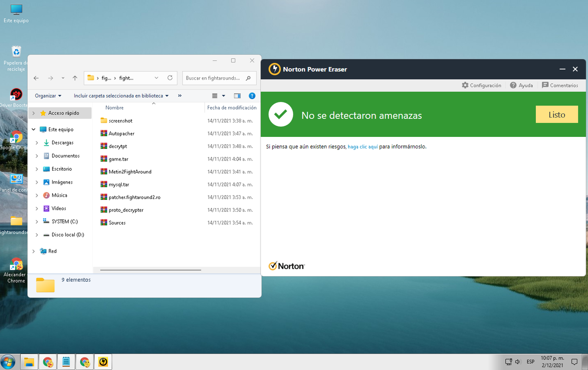Screen dimensions: 588x370
Task: Click the search magnifier icon in Explorer
Action: pos(249,78)
